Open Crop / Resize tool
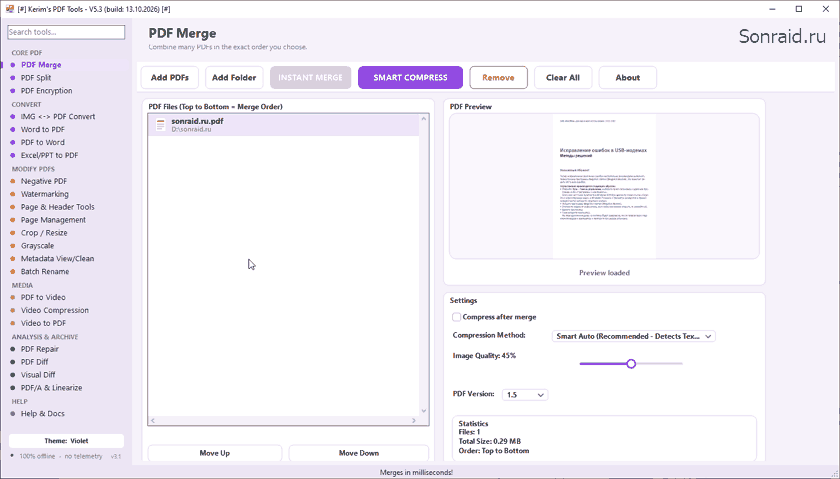Viewport: 840px width, 479px height. point(44,233)
